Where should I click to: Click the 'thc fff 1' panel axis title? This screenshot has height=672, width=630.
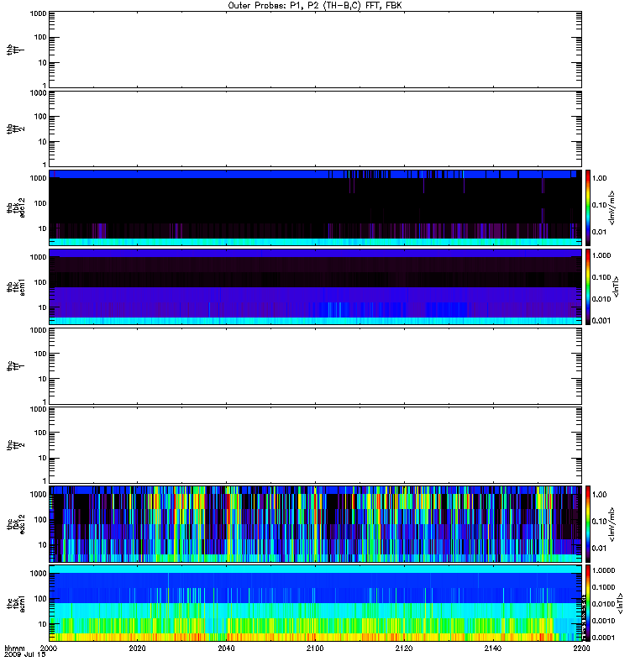pos(15,366)
